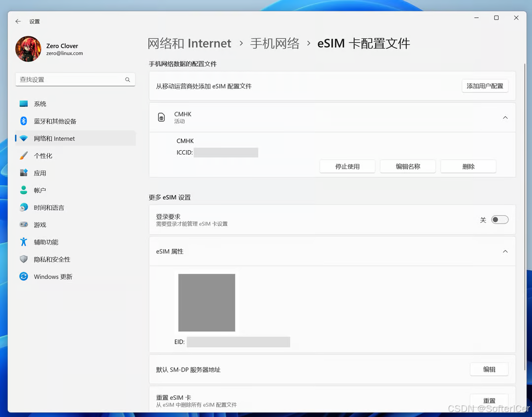Click the blurred eSIM QR code image

(x=206, y=303)
